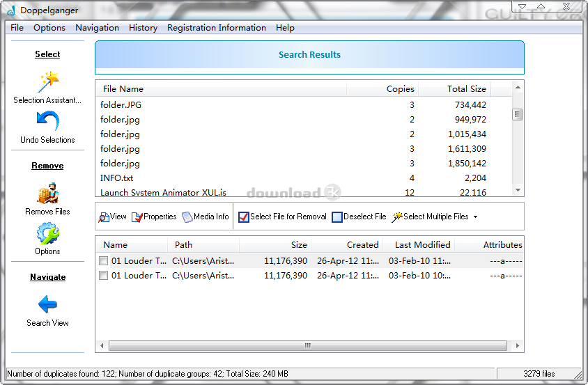
Task: Click results list scroll down arrow
Action: (518, 190)
